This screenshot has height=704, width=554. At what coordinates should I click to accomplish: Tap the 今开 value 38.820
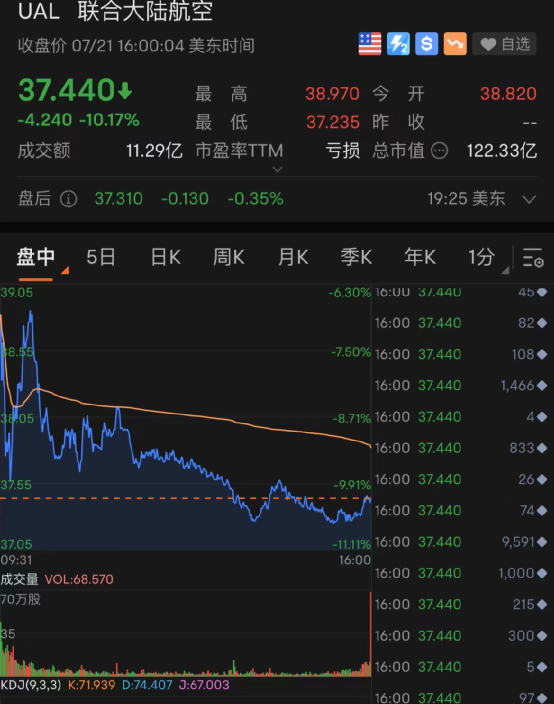[508, 94]
